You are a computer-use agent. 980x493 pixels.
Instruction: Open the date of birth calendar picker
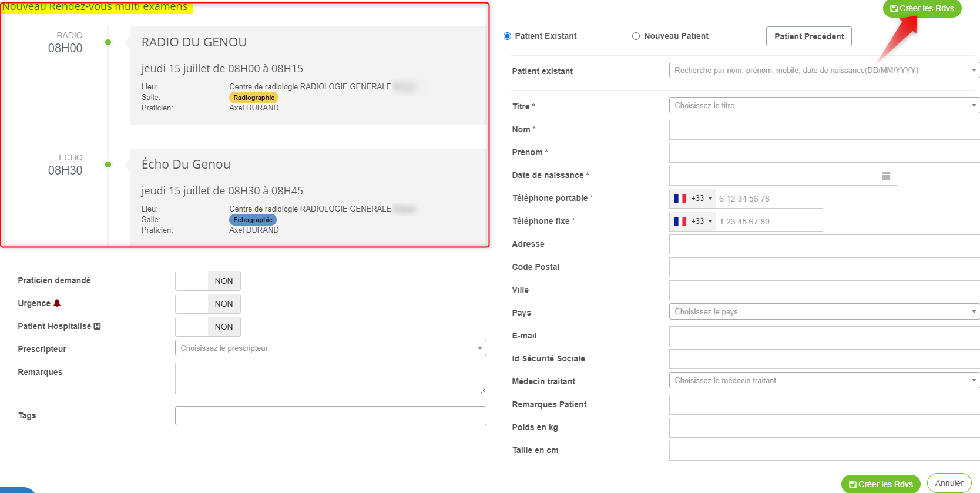(886, 176)
